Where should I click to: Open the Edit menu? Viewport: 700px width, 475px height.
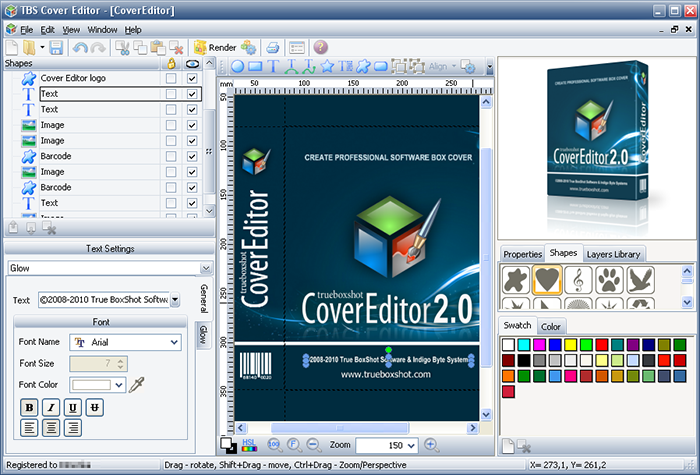tap(47, 30)
